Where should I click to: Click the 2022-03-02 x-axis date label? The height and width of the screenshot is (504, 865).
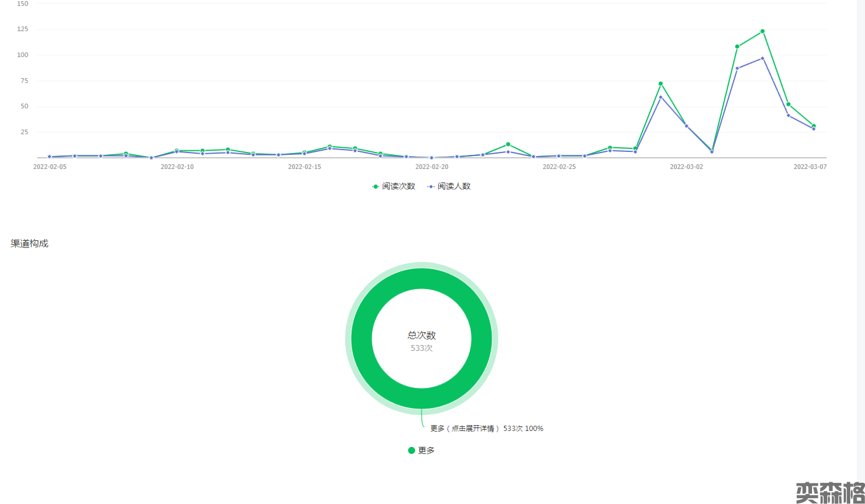[x=686, y=167]
